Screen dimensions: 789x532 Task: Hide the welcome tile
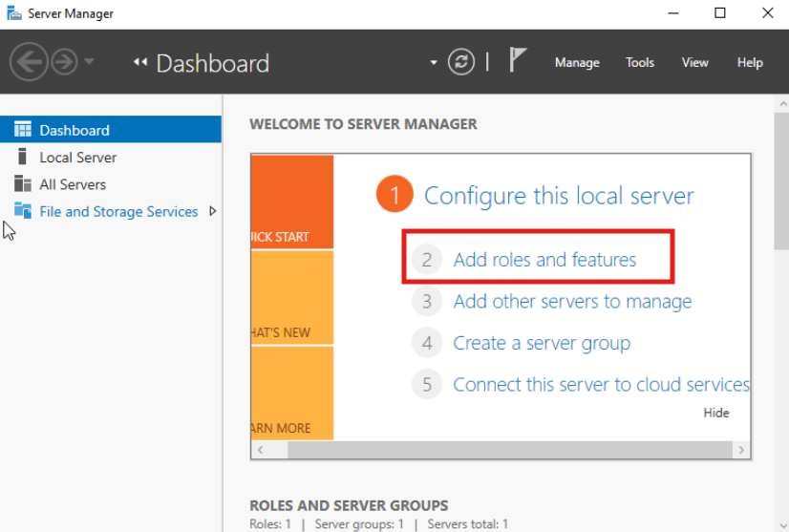tap(716, 413)
